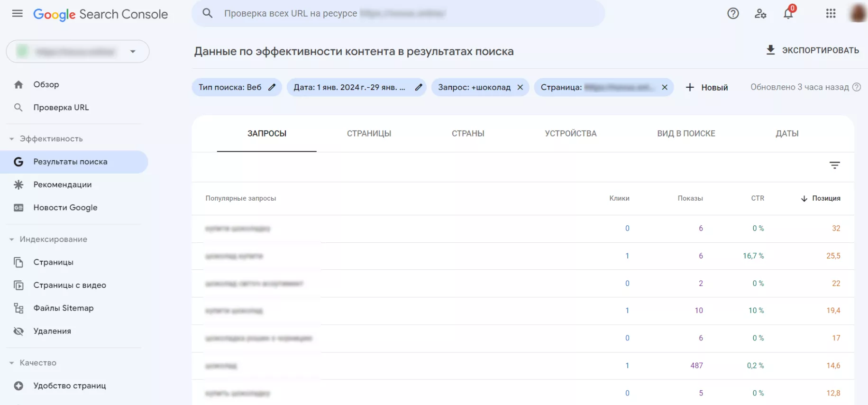Click position value 22
868x405 pixels.
tap(836, 283)
